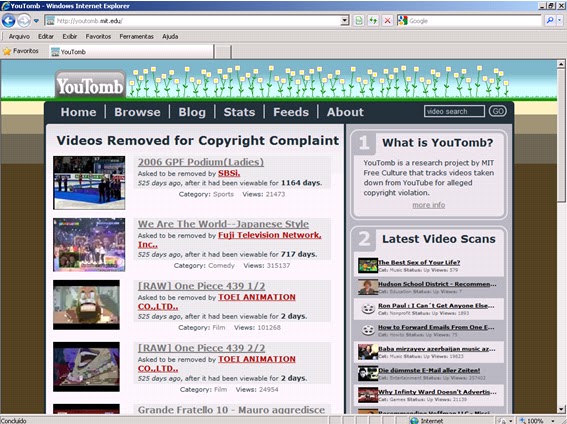The width and height of the screenshot is (567, 424).
Task: Open the Ajuda menu
Action: click(x=170, y=36)
